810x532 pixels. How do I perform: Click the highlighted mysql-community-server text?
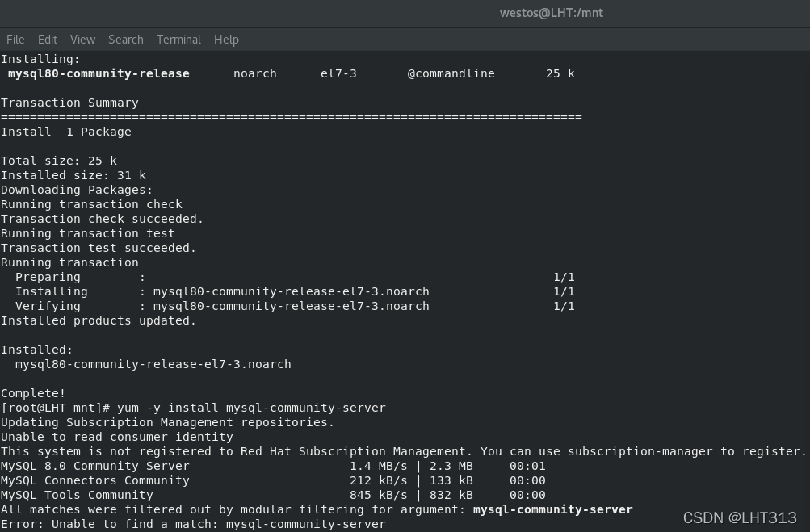552,509
